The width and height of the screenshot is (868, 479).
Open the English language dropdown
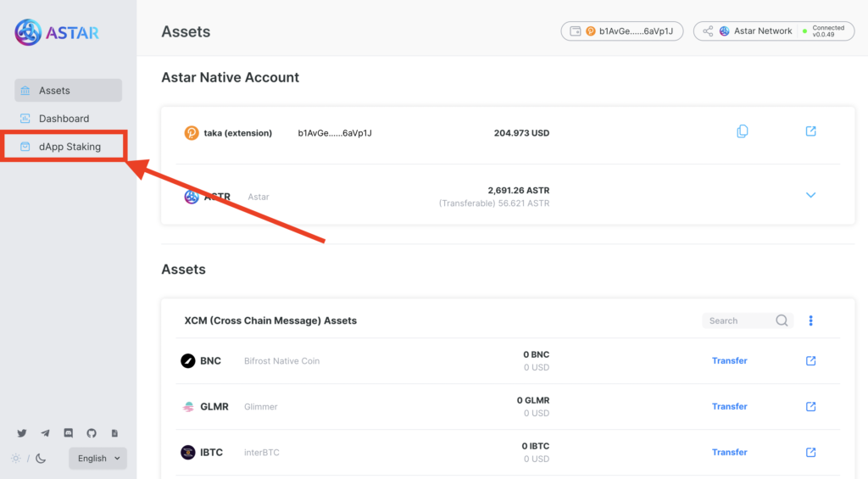click(98, 459)
